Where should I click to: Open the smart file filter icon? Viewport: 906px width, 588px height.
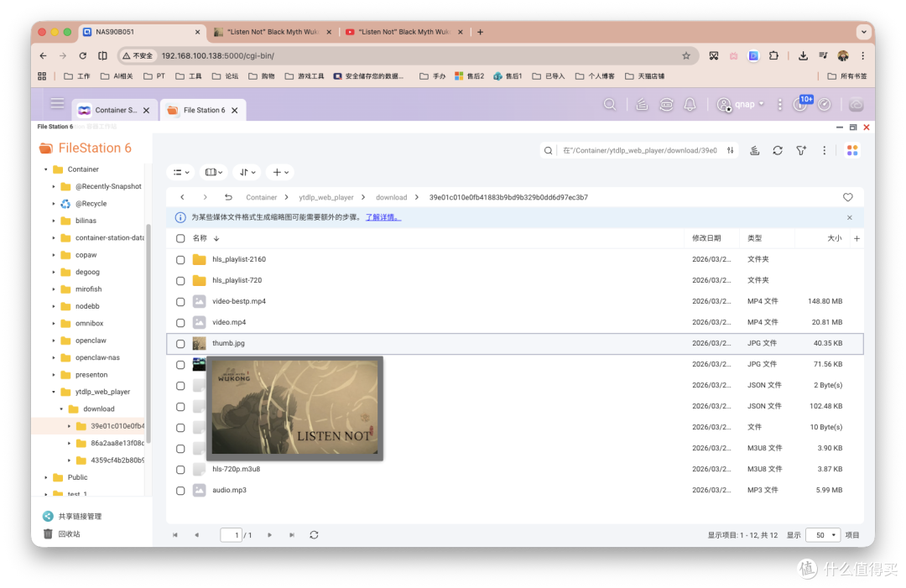click(801, 150)
